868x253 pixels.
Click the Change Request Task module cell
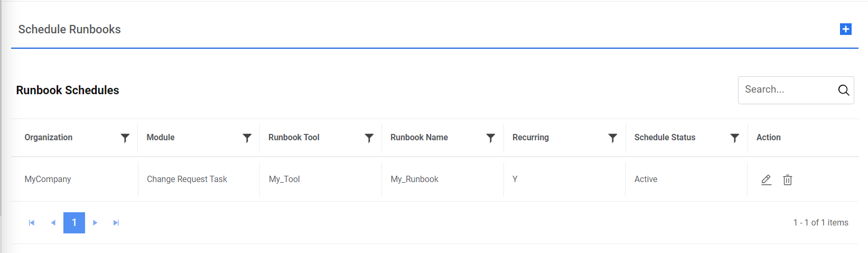pos(187,179)
